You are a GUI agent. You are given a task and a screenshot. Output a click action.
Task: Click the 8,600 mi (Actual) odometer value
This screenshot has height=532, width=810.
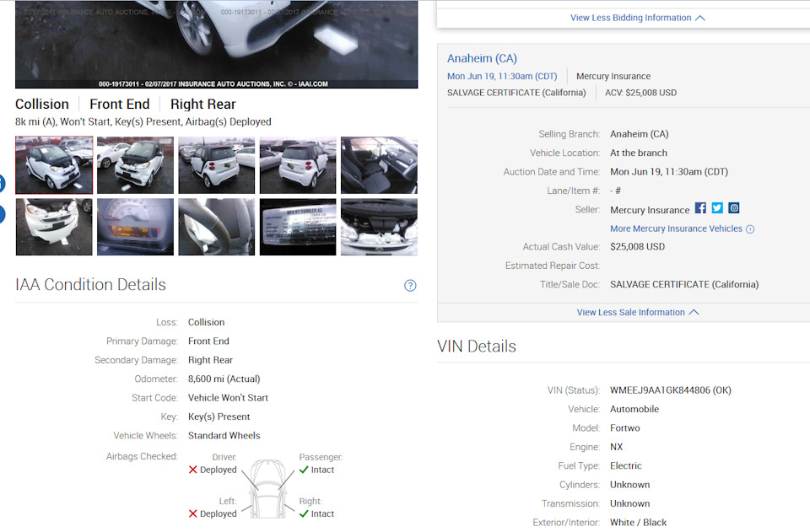[224, 379]
